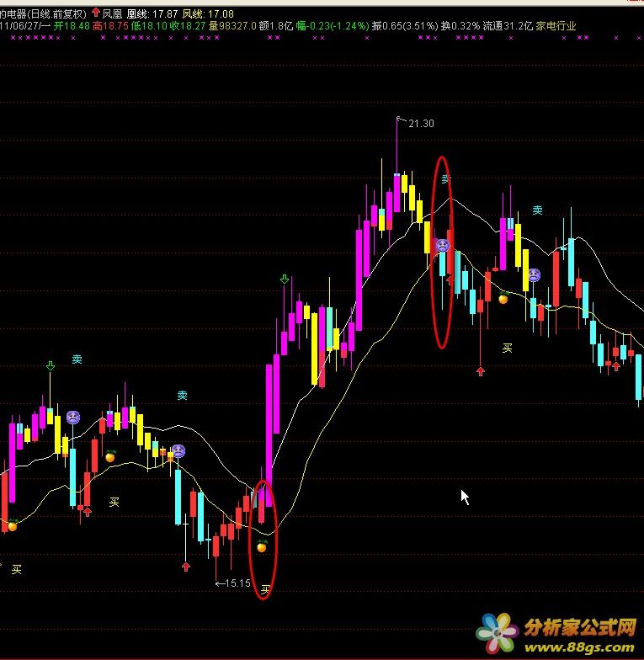Screen dimensions: 644x660
Task: Click the red up arrow left of second 买 label
Action: (88, 512)
